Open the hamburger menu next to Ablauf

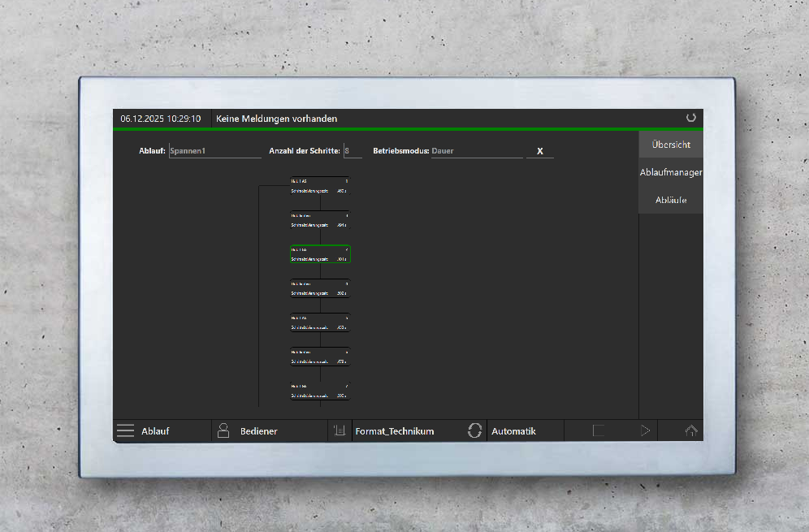[125, 431]
